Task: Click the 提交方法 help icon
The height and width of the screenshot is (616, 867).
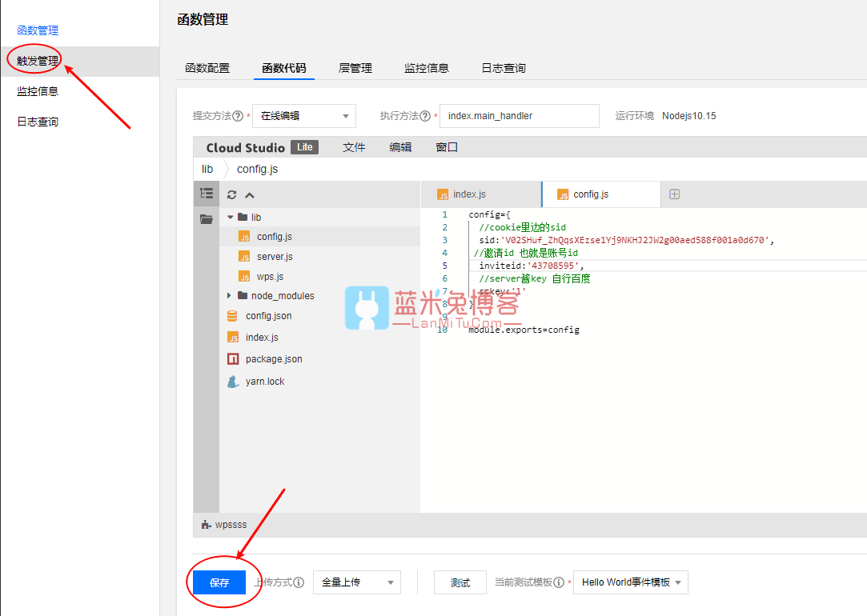Action: click(238, 116)
